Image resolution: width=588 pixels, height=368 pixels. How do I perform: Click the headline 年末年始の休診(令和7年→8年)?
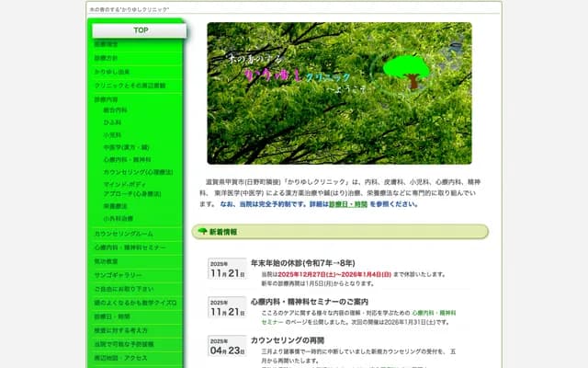pos(302,263)
